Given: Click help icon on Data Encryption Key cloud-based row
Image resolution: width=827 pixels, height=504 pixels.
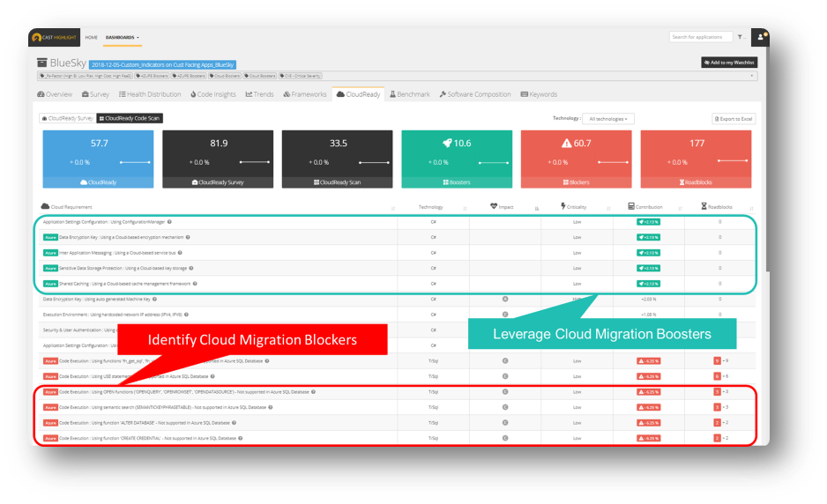Looking at the screenshot, I should pyautogui.click(x=187, y=237).
